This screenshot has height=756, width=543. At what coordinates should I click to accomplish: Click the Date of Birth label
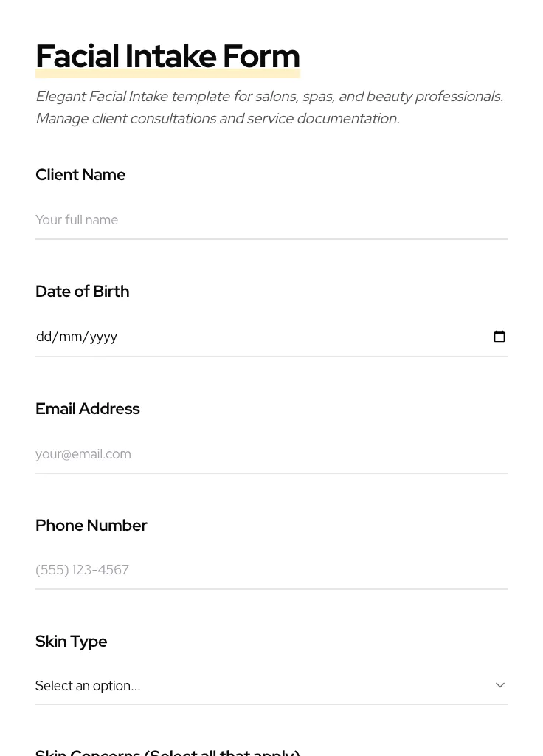82,292
